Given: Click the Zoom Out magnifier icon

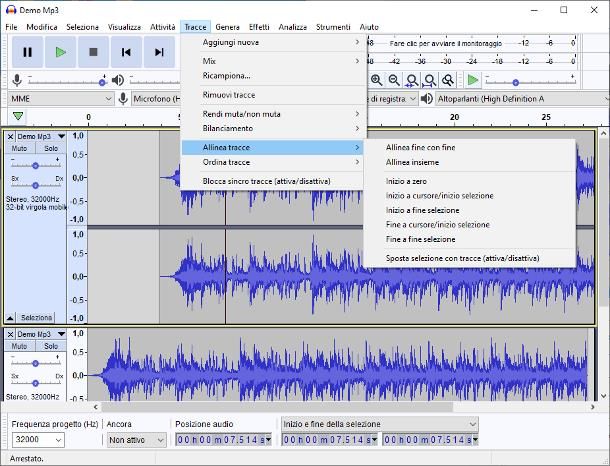Looking at the screenshot, I should (x=394, y=80).
